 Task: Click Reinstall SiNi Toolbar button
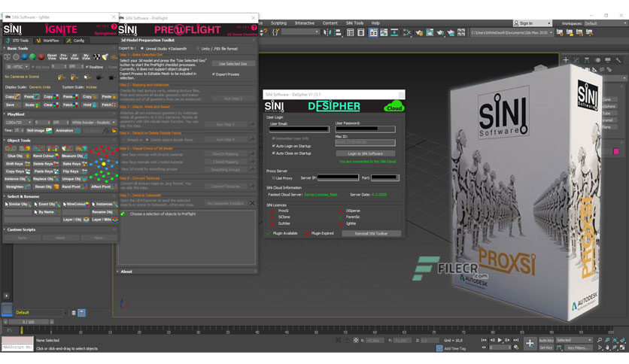click(372, 233)
